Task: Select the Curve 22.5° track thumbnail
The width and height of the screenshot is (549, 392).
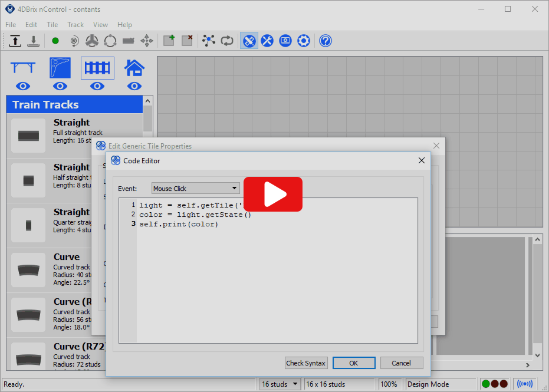Action: (x=28, y=270)
